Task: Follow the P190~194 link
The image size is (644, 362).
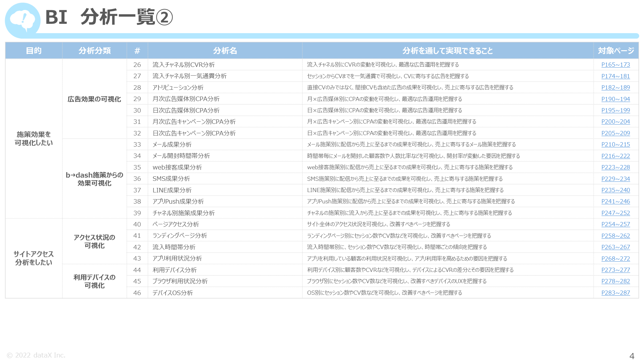Action: [615, 99]
